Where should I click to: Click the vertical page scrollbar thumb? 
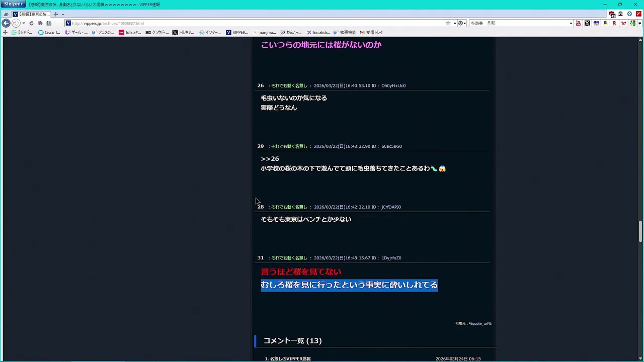click(640, 231)
